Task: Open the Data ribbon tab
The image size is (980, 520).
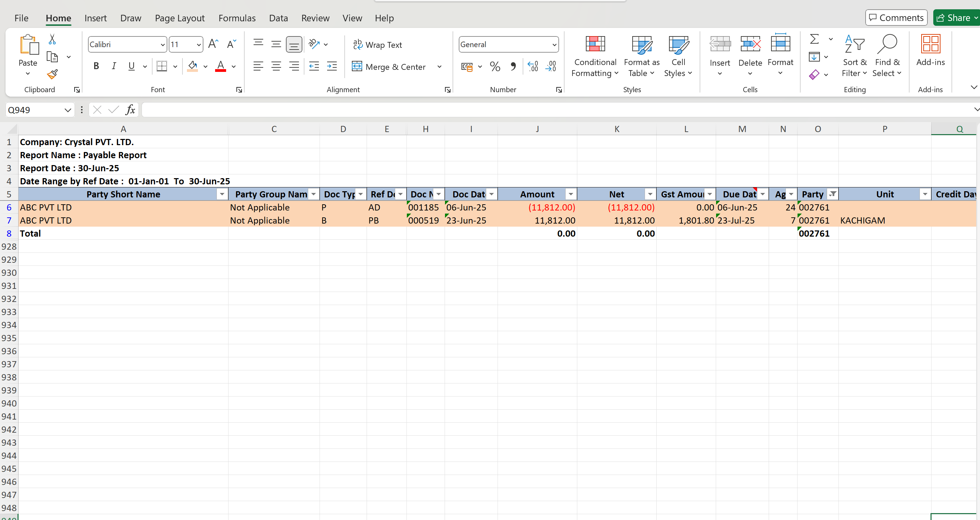Action: (x=278, y=18)
